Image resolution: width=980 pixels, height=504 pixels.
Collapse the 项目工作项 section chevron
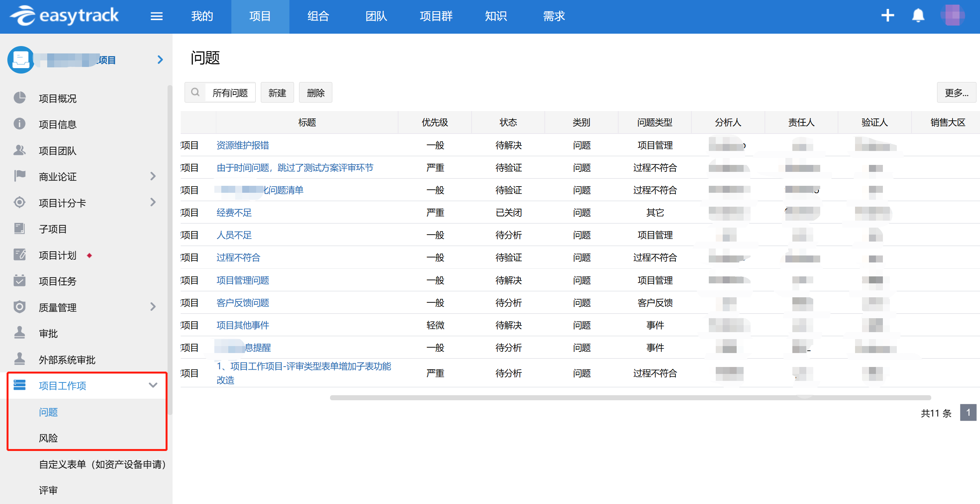153,385
